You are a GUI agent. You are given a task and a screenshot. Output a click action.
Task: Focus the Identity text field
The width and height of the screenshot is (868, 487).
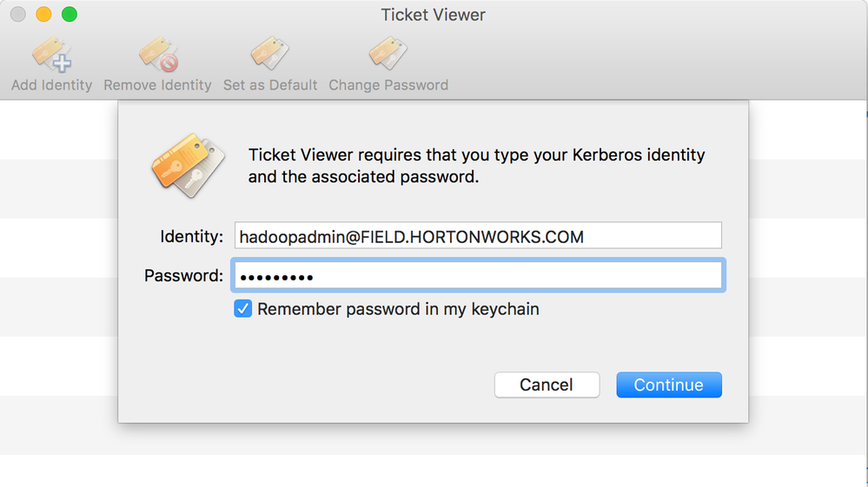point(478,236)
